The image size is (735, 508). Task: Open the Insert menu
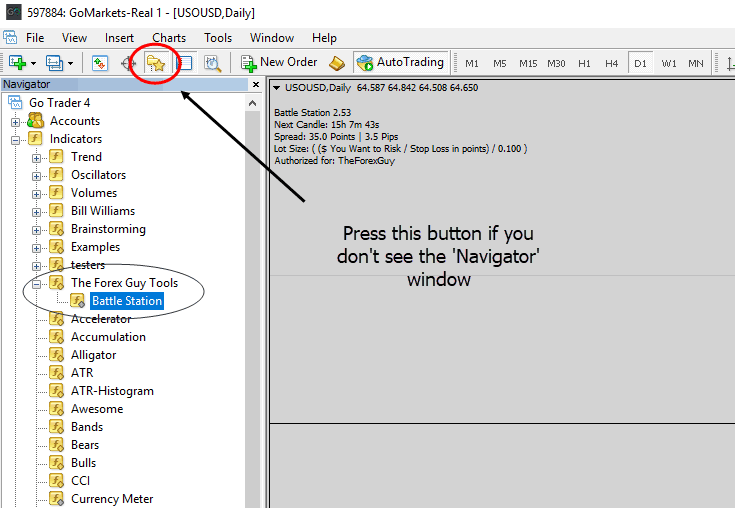pyautogui.click(x=119, y=37)
